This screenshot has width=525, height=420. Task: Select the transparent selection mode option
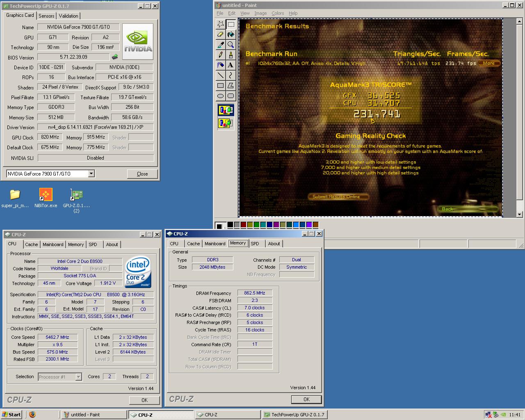(226, 122)
